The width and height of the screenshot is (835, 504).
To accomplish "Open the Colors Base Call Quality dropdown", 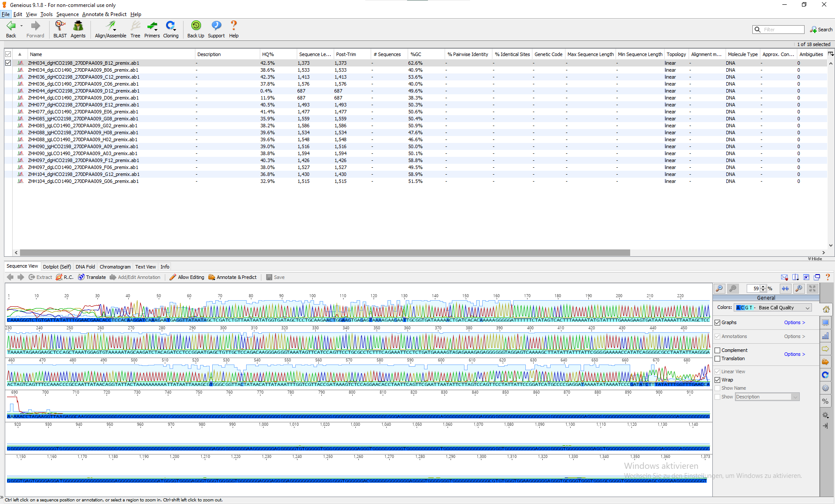I will 773,308.
